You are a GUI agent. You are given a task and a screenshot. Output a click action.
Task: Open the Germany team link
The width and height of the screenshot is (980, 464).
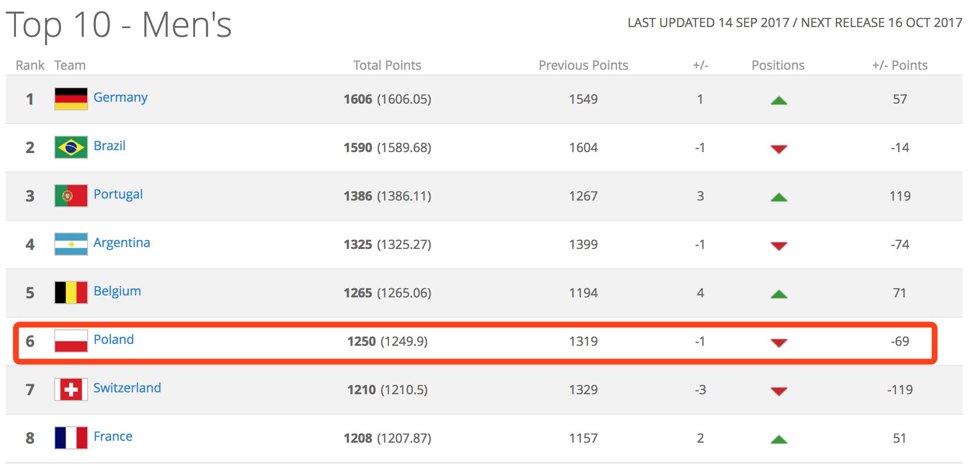(x=121, y=98)
